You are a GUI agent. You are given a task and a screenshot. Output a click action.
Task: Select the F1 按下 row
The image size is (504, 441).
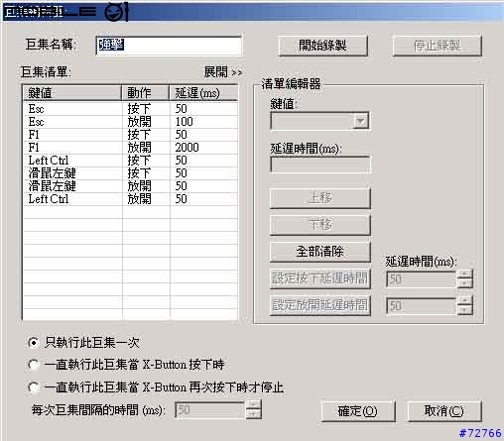click(130, 135)
